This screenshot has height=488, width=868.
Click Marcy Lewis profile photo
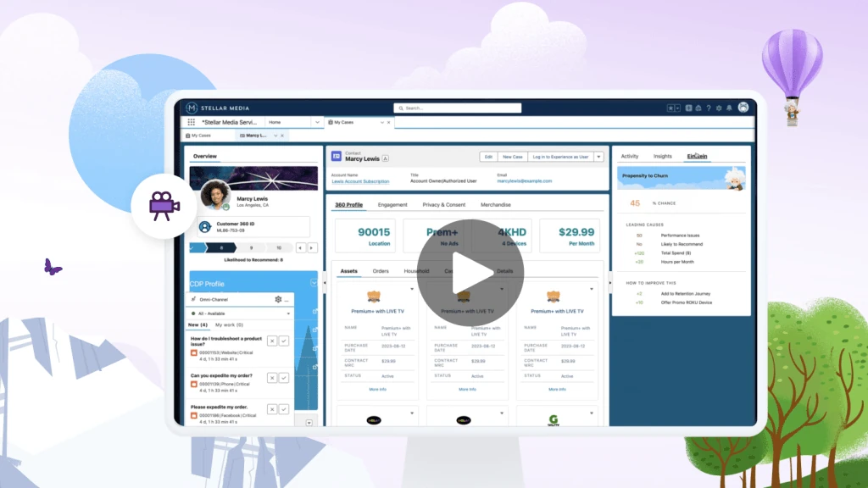(214, 195)
